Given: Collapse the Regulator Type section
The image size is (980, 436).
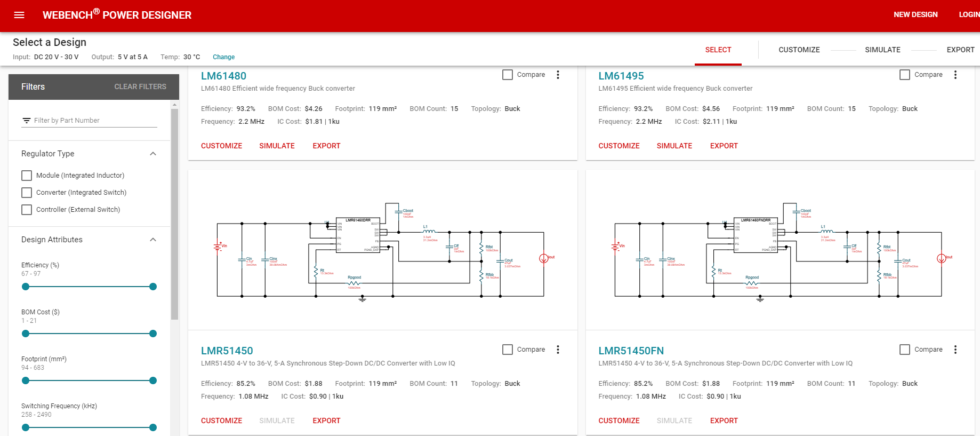Looking at the screenshot, I should [x=153, y=154].
